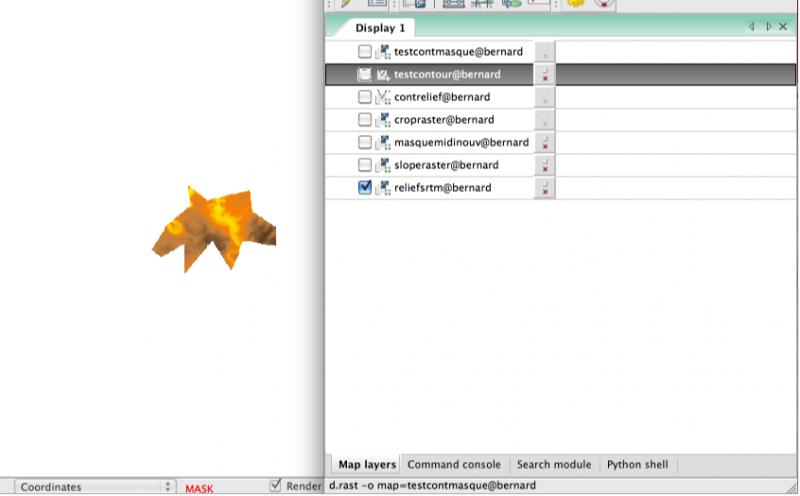Viewport: 800px width, 496px height.
Task: Open properties button for reliefsrtm layer
Action: (545, 188)
